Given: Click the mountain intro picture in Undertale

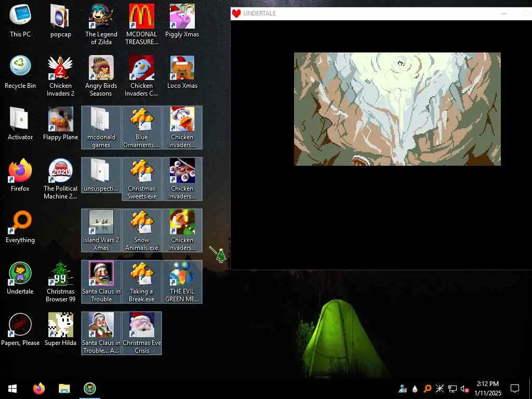Looking at the screenshot, I should click(397, 109).
